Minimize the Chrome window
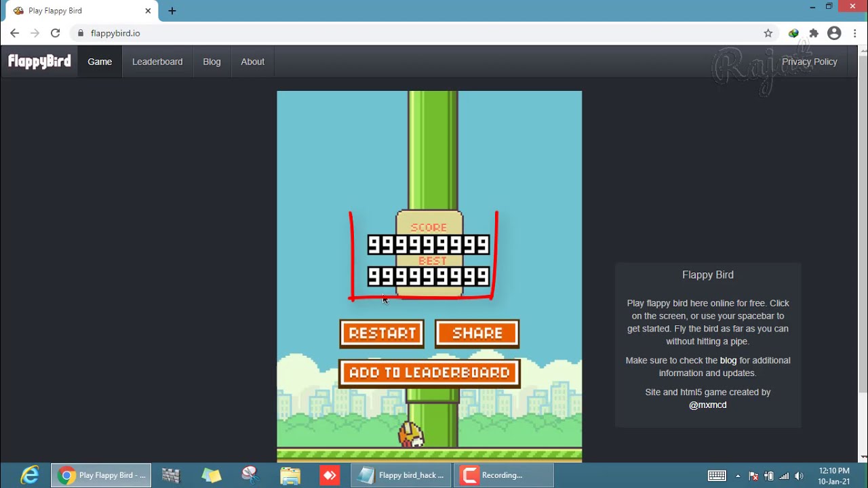 coord(812,7)
